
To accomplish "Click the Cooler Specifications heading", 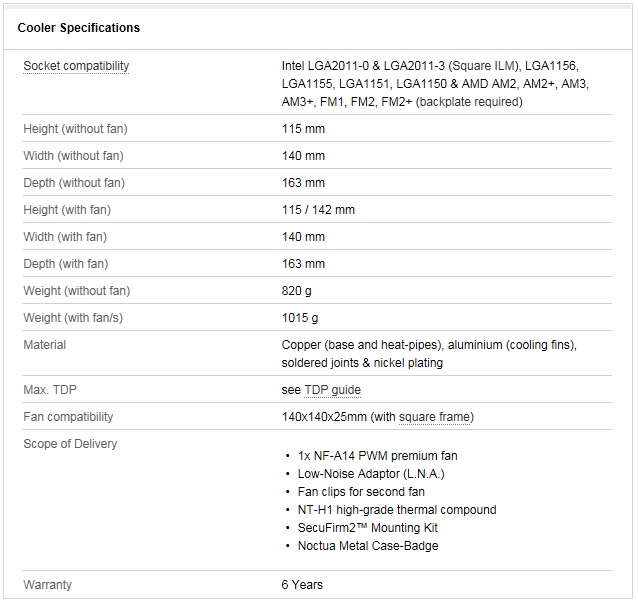I will point(79,28).
